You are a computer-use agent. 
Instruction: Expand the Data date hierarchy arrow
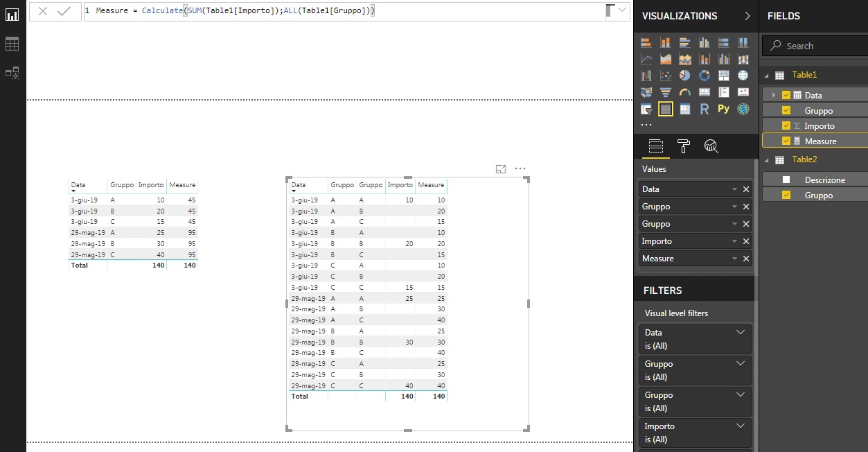click(774, 95)
